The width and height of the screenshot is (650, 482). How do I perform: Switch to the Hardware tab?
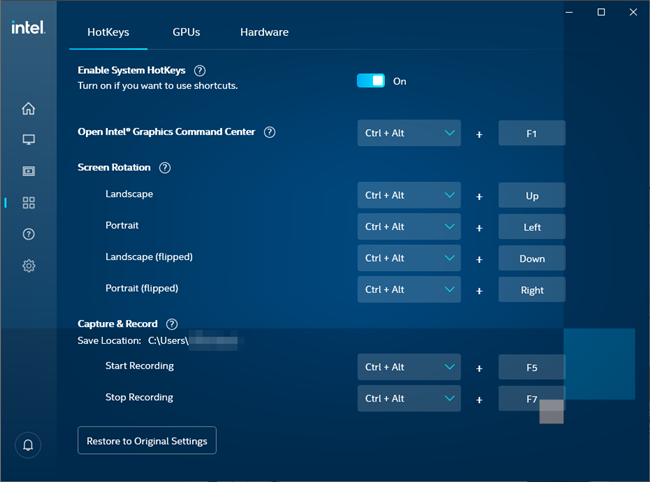tap(264, 32)
